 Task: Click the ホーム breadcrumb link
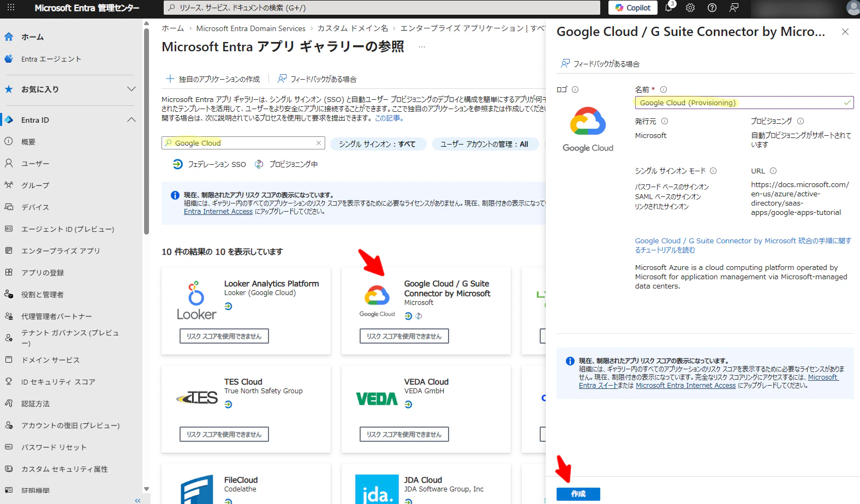click(x=172, y=28)
